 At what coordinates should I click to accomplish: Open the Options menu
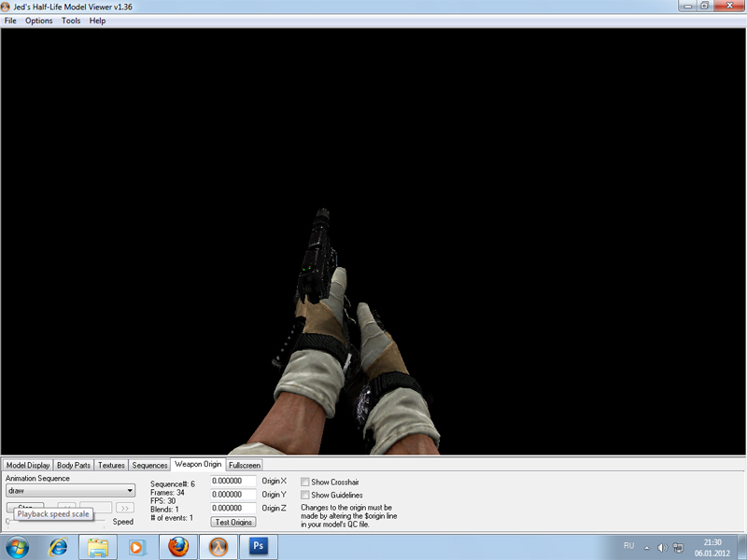[x=38, y=21]
